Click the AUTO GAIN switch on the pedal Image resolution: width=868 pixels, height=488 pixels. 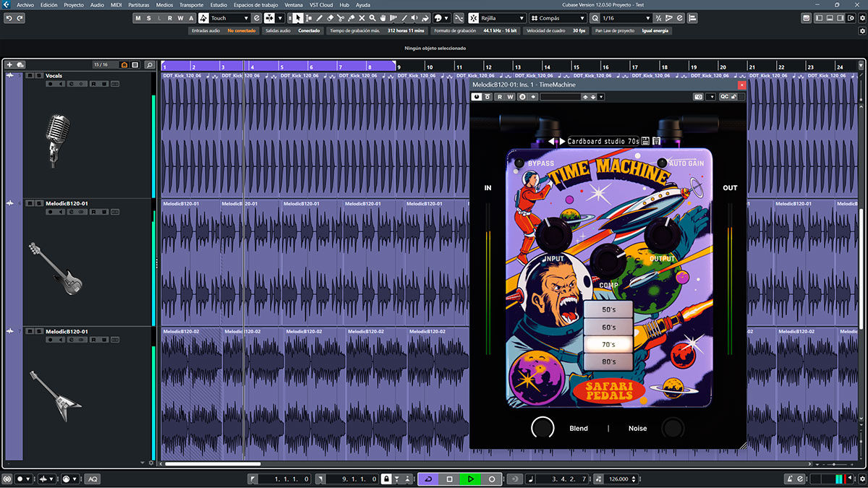[662, 163]
